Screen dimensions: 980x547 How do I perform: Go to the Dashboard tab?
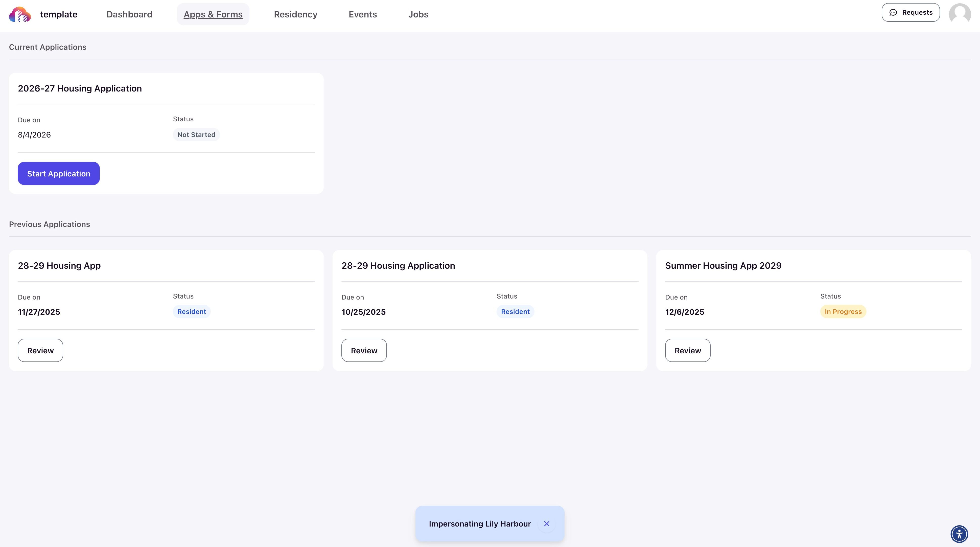click(x=129, y=14)
